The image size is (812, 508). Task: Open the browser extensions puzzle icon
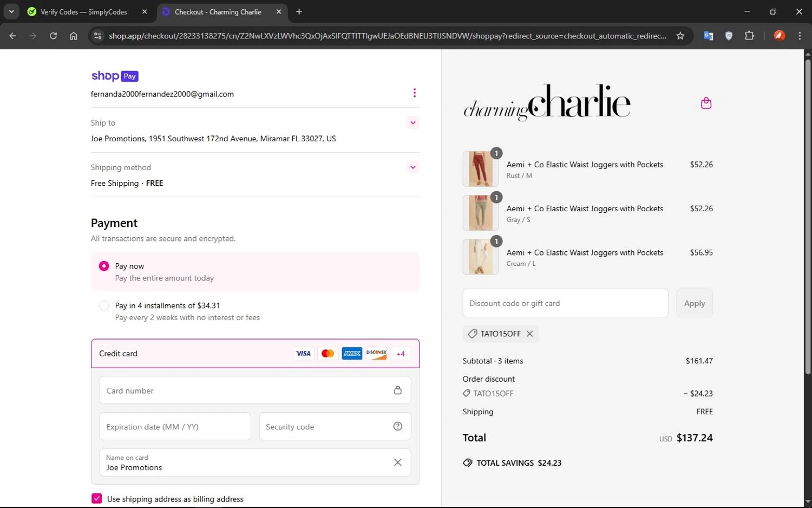coord(749,36)
